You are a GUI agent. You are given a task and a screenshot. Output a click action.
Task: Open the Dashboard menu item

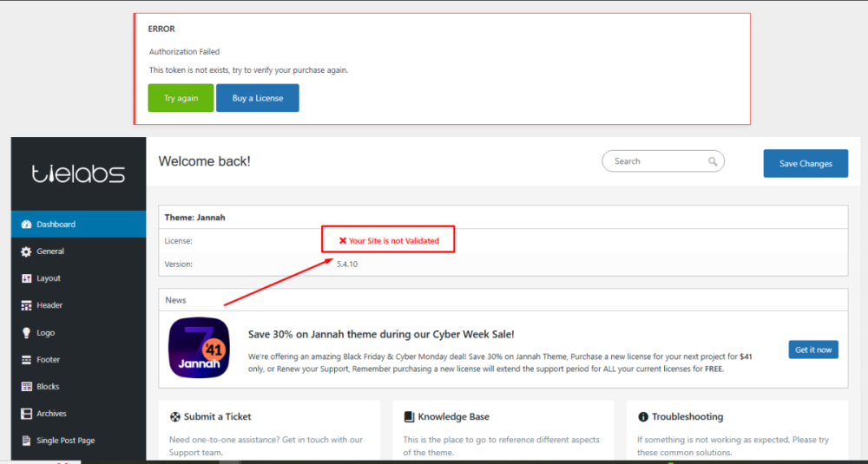[x=79, y=224]
